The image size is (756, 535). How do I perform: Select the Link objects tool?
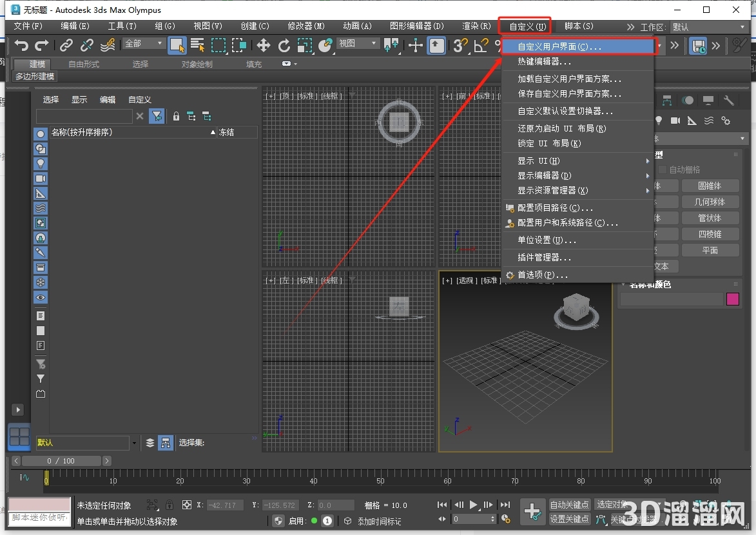point(66,45)
